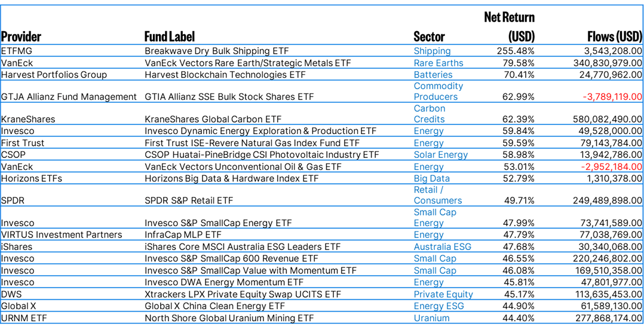Open the Energy ESG sector link
This screenshot has width=644, height=329.
(438, 306)
